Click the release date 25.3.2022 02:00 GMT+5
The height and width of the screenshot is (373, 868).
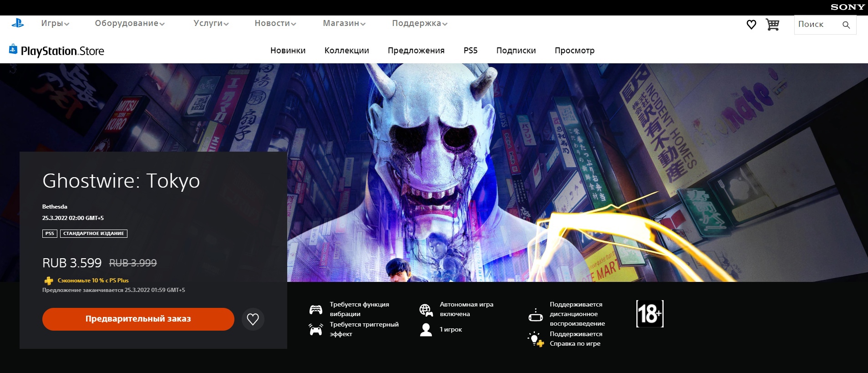click(x=73, y=218)
